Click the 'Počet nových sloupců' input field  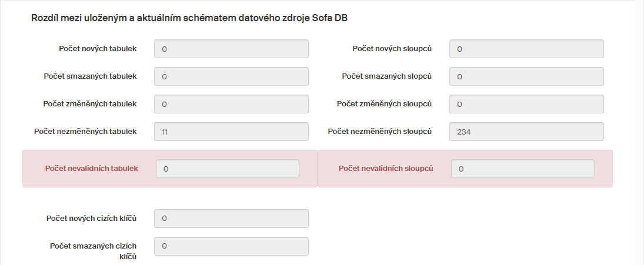[526, 49]
